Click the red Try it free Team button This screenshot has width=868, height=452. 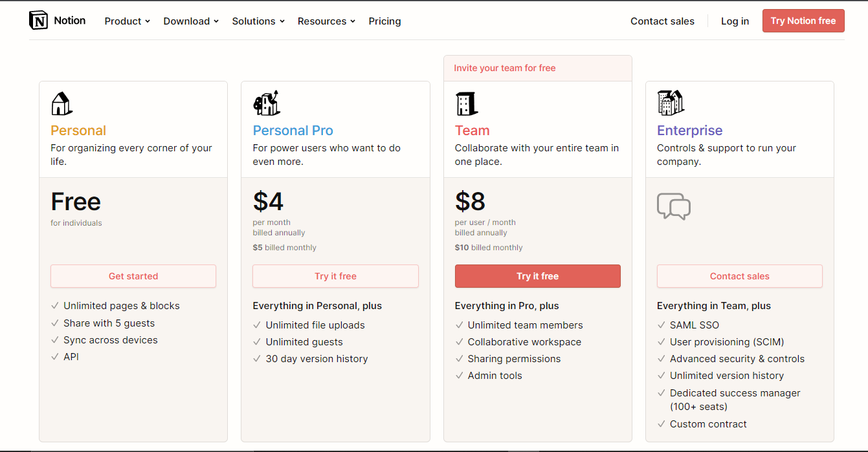coord(537,276)
